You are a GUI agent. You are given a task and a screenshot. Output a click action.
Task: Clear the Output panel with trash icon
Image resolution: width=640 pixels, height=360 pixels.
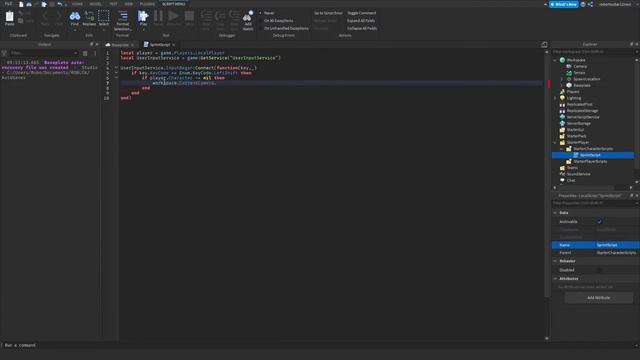click(x=85, y=53)
